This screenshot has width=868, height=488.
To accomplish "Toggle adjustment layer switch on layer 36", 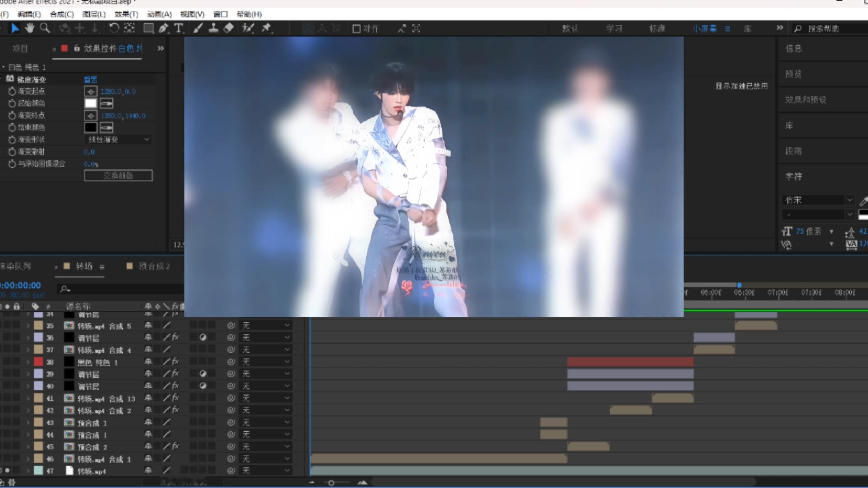I will [x=203, y=338].
